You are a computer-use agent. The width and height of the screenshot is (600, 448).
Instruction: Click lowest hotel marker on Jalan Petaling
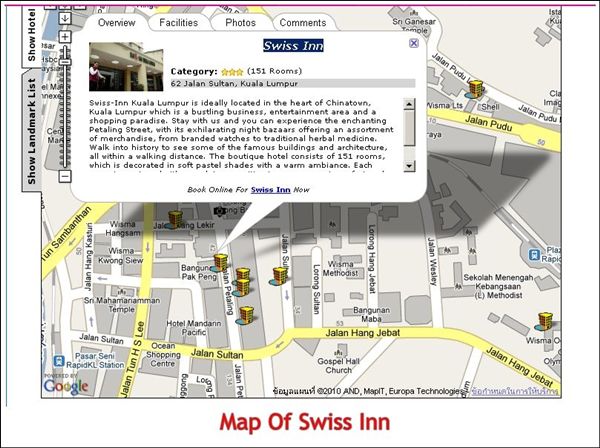[246, 315]
